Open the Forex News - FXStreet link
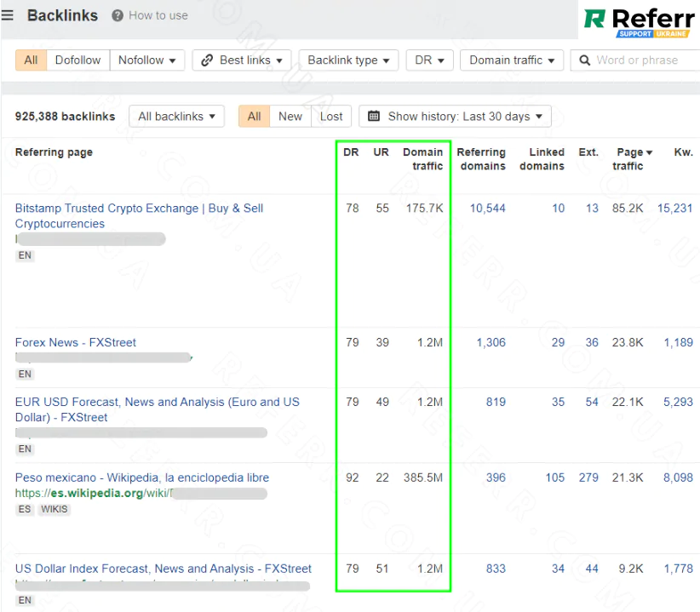 pyautogui.click(x=76, y=342)
